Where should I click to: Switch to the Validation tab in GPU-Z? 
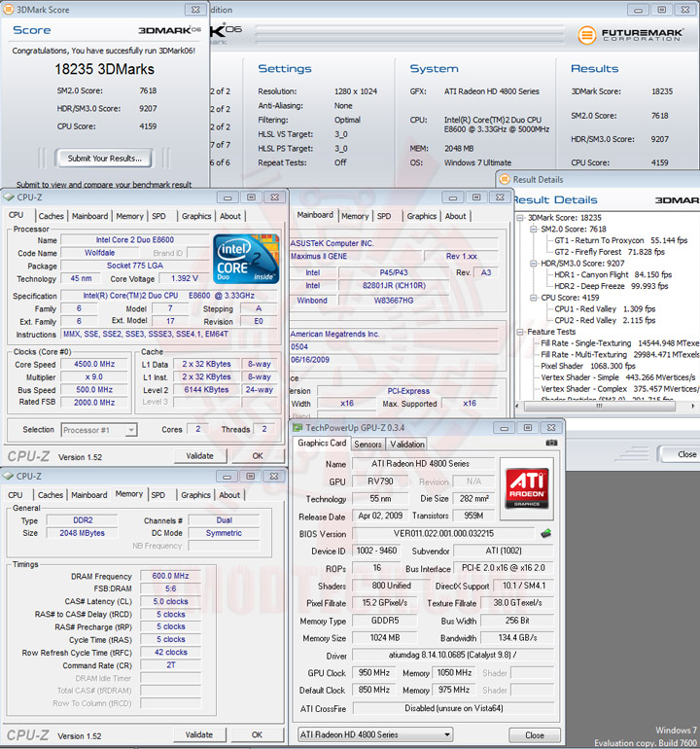[x=407, y=445]
